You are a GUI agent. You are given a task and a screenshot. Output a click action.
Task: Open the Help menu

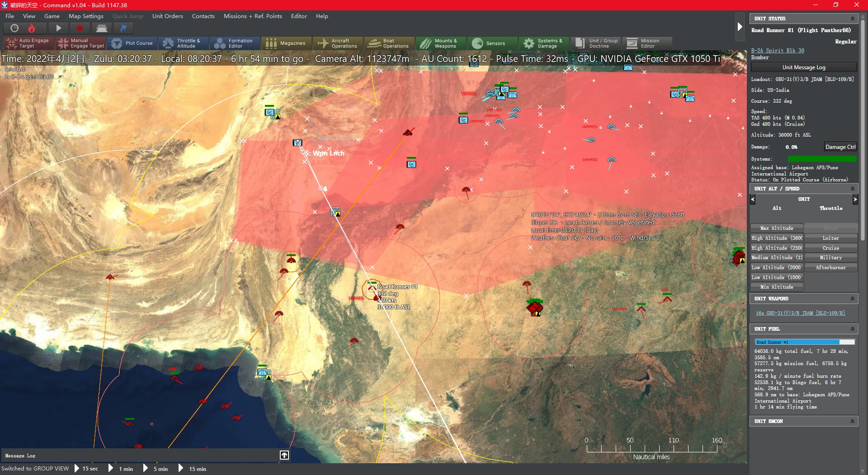pyautogui.click(x=322, y=16)
